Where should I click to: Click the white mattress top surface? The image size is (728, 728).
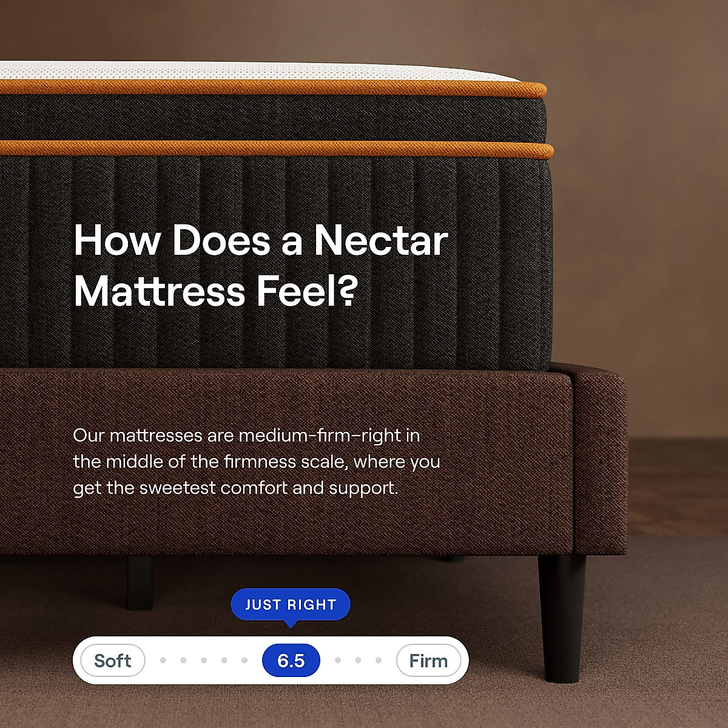pyautogui.click(x=255, y=71)
